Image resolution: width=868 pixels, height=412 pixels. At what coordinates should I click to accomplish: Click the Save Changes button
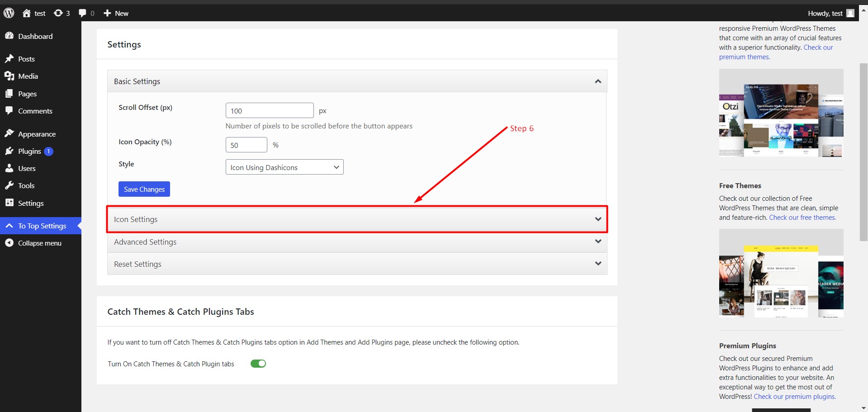[x=144, y=189]
